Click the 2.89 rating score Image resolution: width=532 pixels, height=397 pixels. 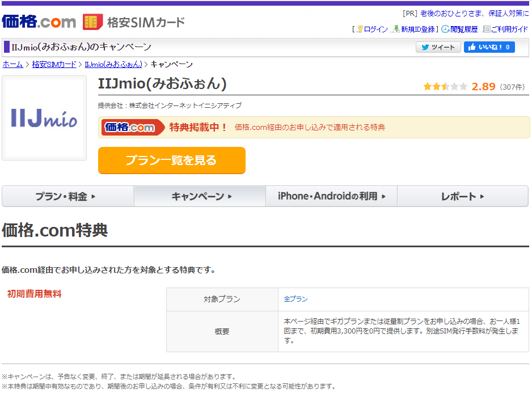483,87
